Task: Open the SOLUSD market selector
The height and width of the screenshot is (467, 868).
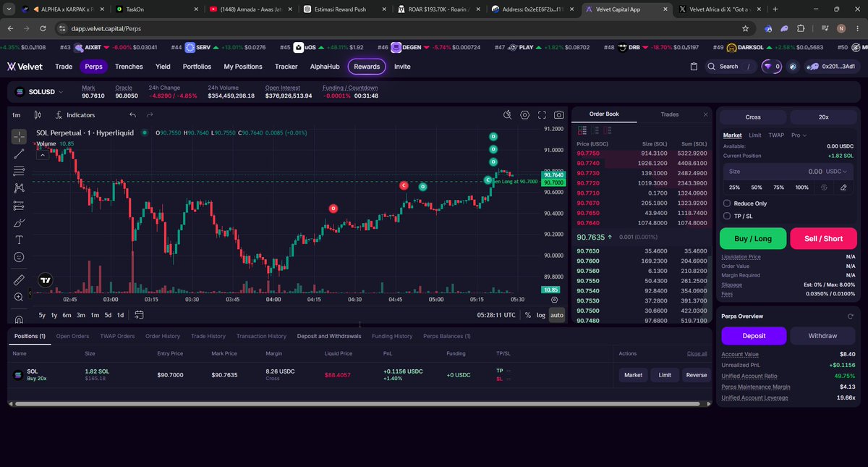Action: [x=39, y=92]
